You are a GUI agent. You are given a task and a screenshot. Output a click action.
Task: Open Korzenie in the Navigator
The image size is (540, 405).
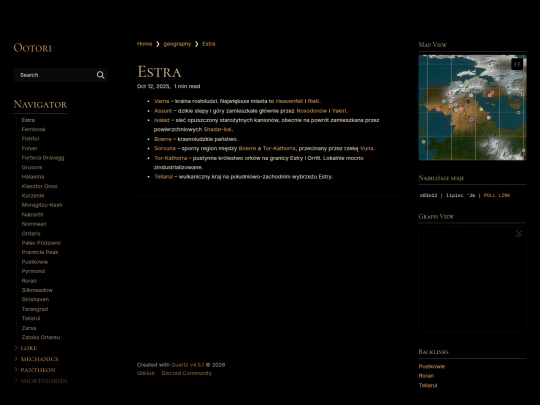[33, 195]
